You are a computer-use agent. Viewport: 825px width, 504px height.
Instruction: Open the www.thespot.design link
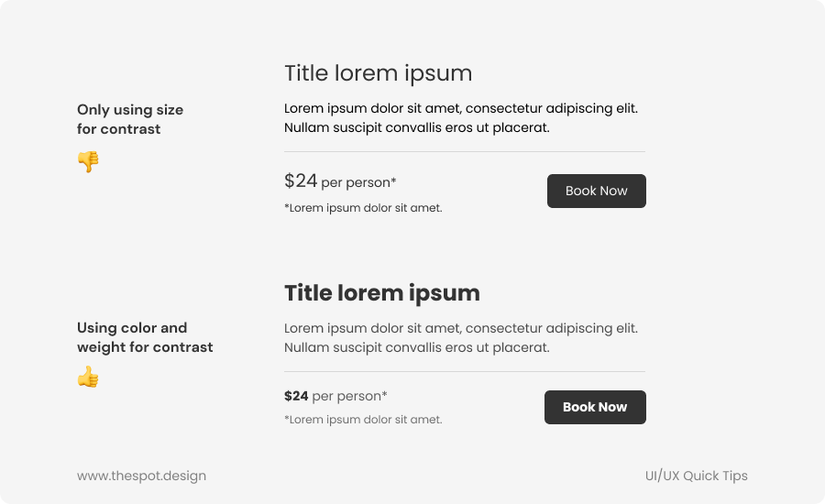tap(141, 476)
